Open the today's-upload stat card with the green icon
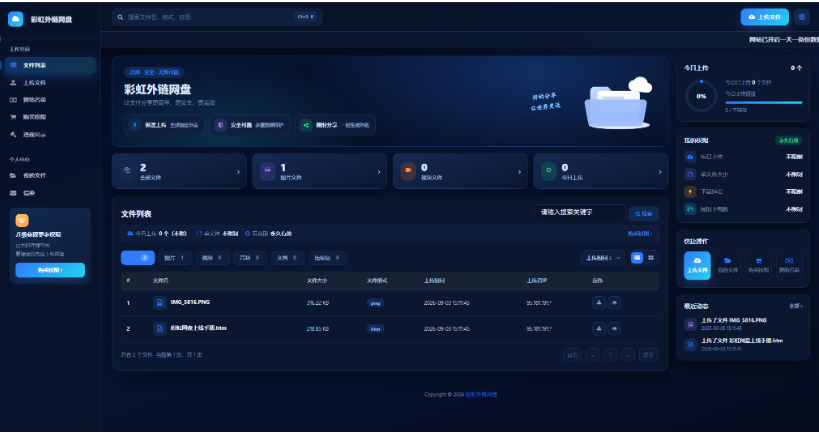Viewport: 819px width, 434px height. (601, 171)
